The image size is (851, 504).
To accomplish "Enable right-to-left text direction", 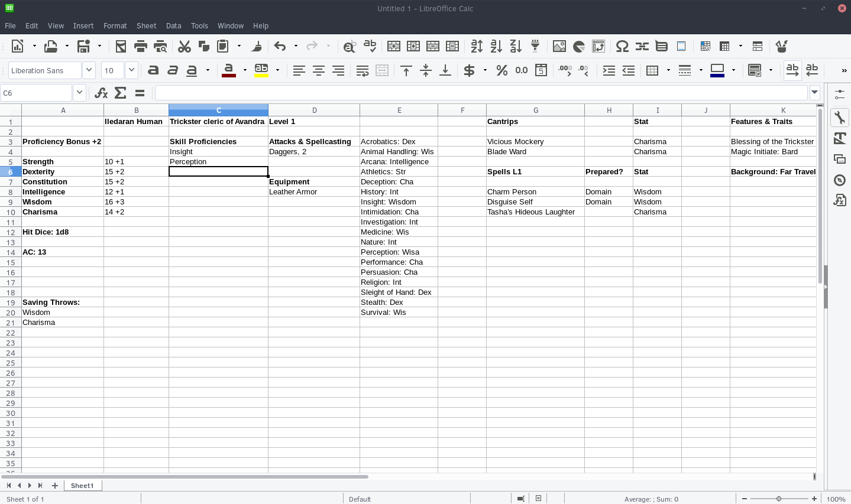I will (x=812, y=70).
